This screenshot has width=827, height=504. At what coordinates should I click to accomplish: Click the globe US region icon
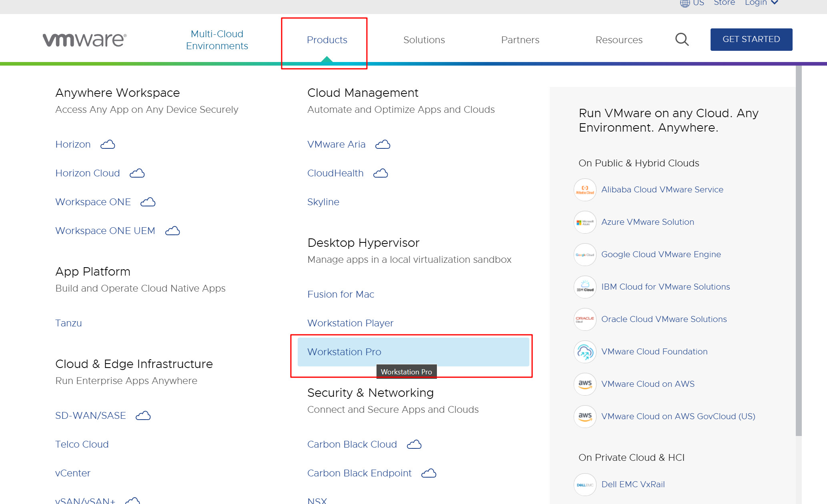click(685, 3)
